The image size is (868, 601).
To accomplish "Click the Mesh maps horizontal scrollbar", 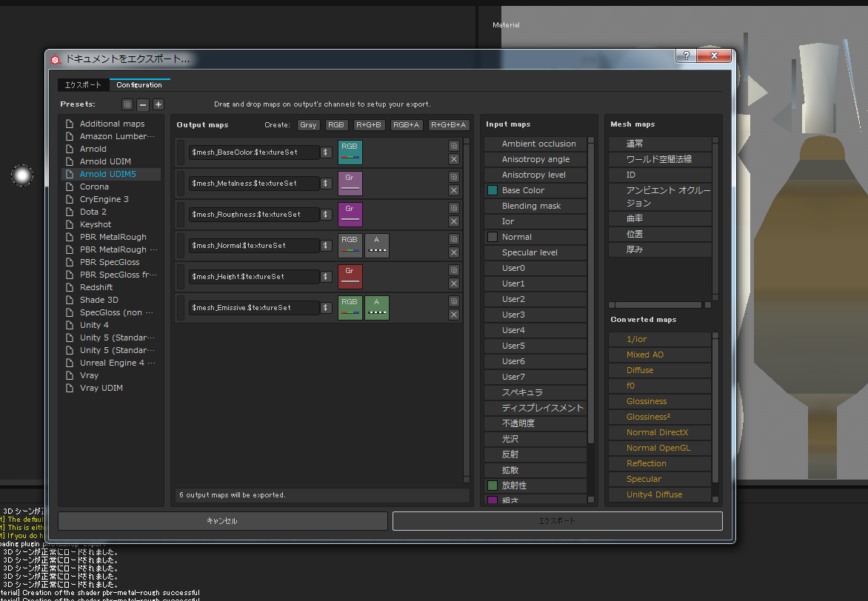I will (x=658, y=305).
